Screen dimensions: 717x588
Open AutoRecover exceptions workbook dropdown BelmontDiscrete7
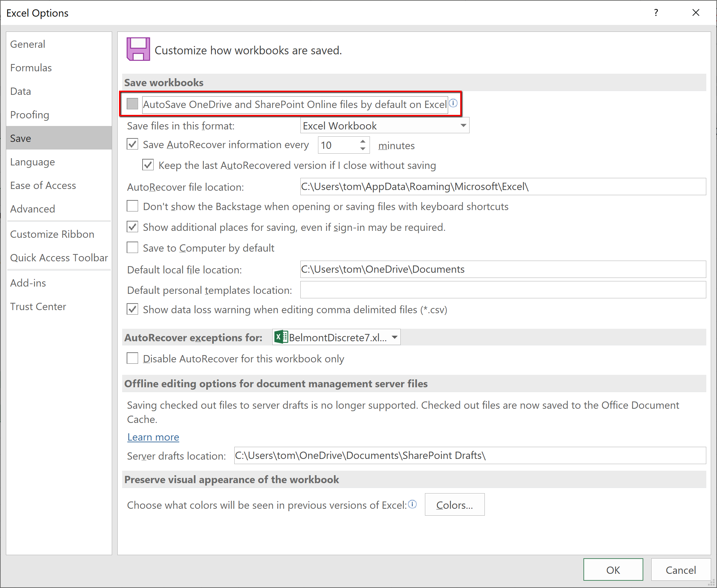[336, 337]
